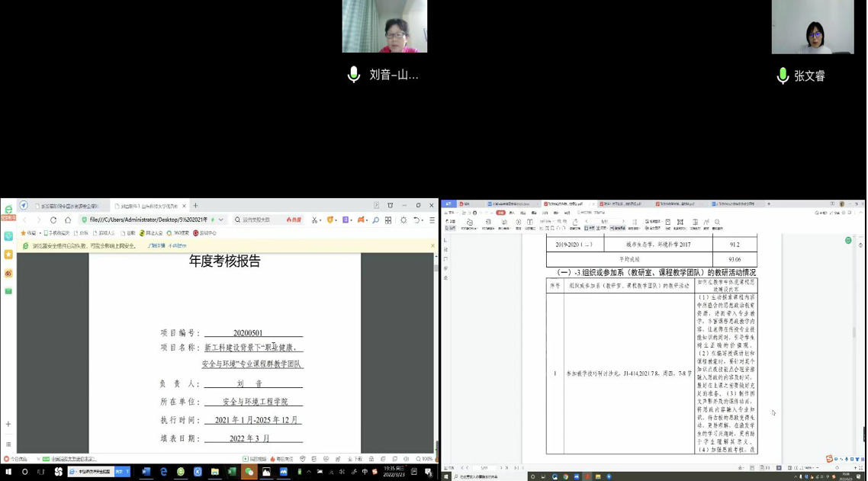Click the 了解详情 link in warning bar
Viewport: 868px width, 481px height.
(156, 246)
